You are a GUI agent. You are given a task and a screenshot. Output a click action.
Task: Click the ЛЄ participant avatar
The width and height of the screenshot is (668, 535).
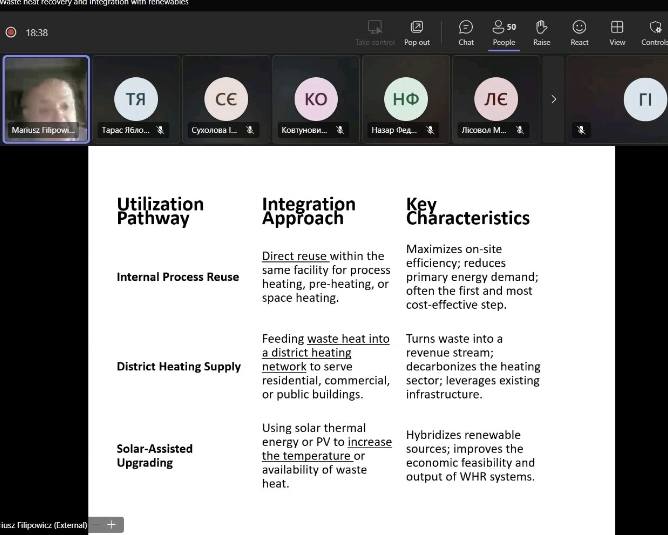(496, 98)
